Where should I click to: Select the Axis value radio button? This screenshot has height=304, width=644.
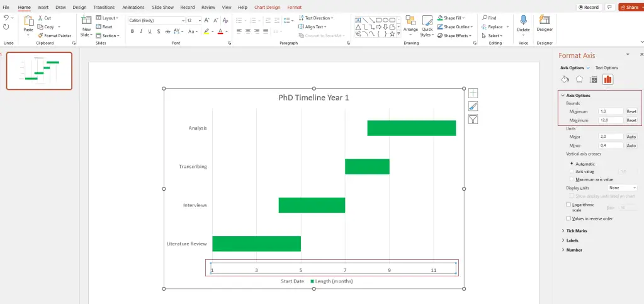572,171
